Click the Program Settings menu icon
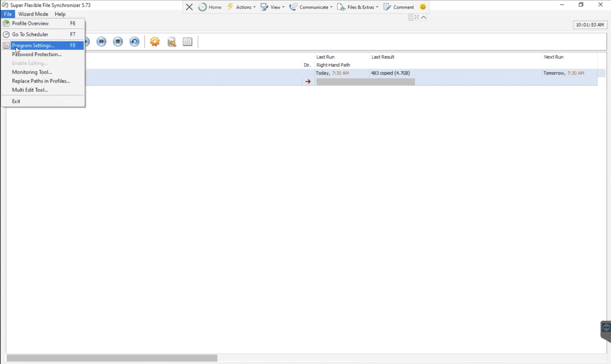 [6, 45]
